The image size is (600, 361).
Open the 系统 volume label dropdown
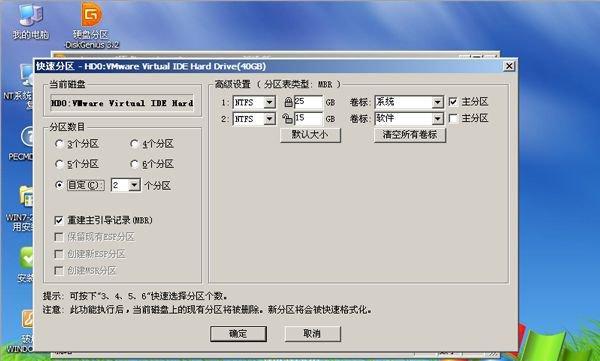(437, 102)
